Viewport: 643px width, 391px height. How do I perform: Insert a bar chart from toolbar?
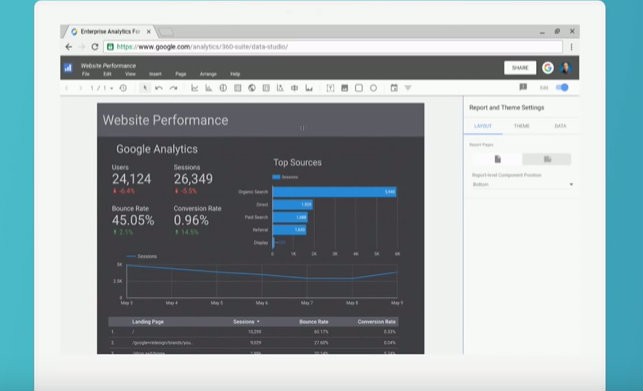pos(209,88)
